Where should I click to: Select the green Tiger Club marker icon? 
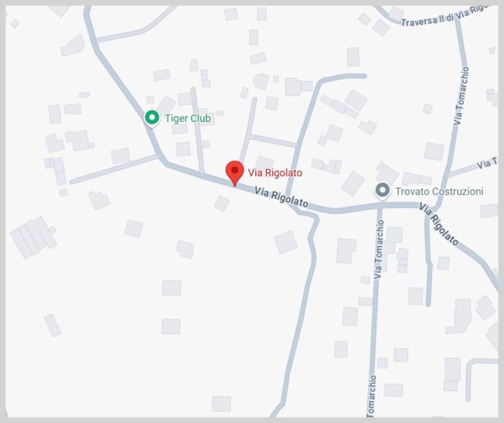point(152,118)
